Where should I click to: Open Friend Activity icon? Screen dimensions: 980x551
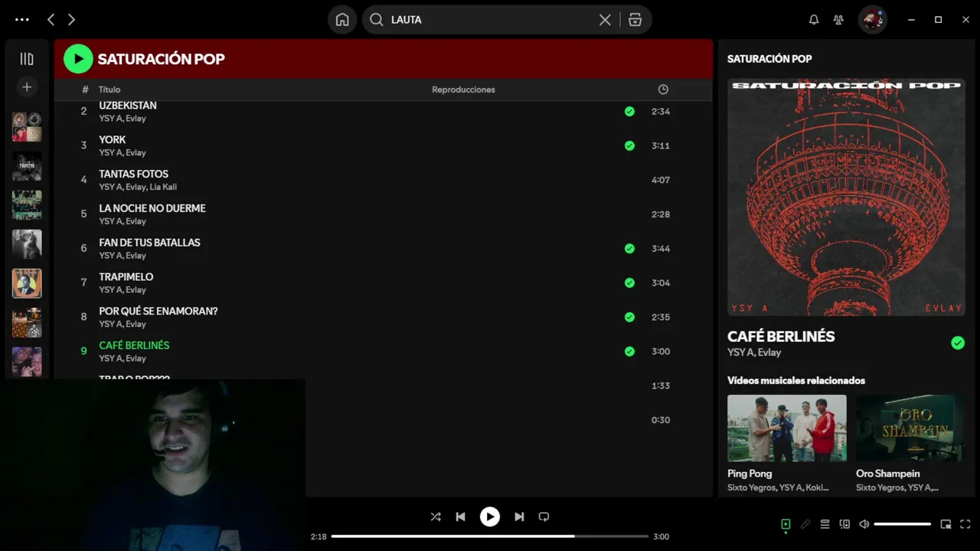tap(839, 20)
